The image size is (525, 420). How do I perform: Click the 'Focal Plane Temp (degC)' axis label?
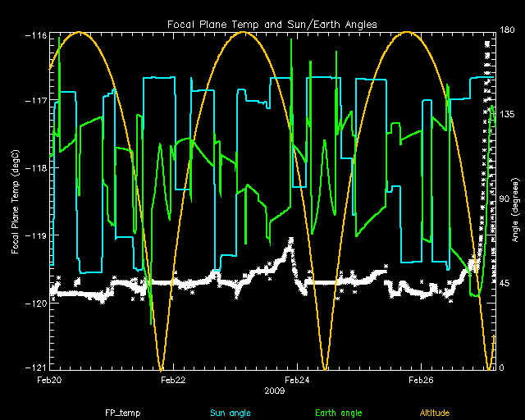coord(16,201)
